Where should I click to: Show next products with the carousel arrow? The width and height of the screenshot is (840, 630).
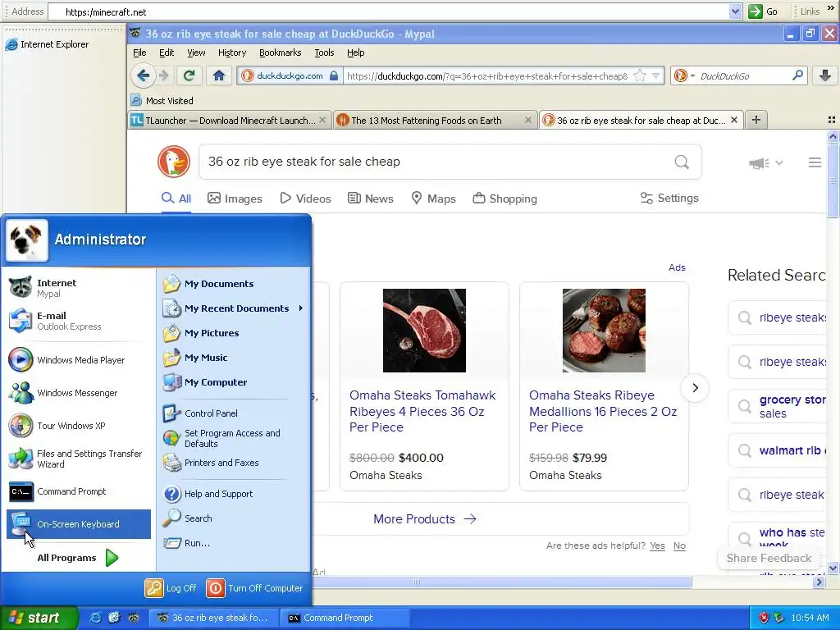click(x=695, y=387)
